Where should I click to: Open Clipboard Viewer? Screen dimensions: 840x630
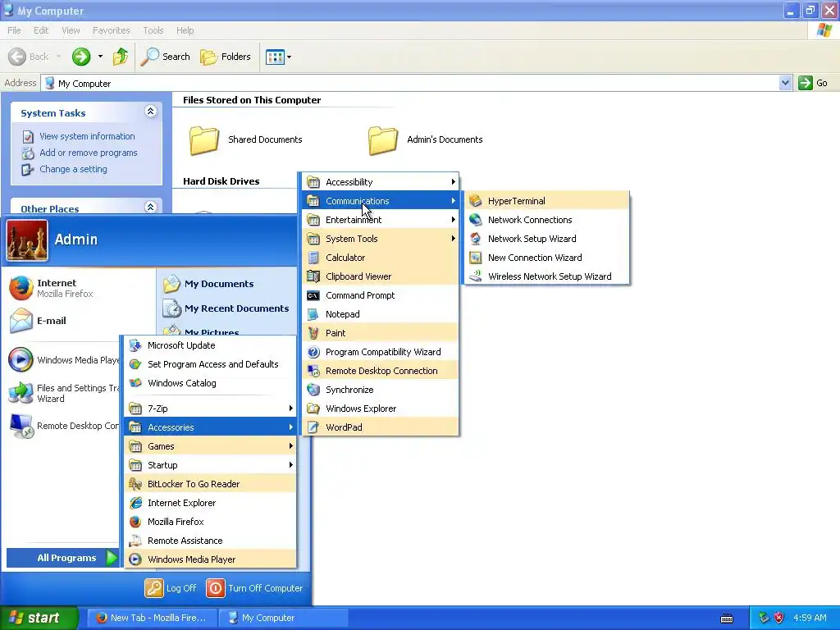coord(381,276)
